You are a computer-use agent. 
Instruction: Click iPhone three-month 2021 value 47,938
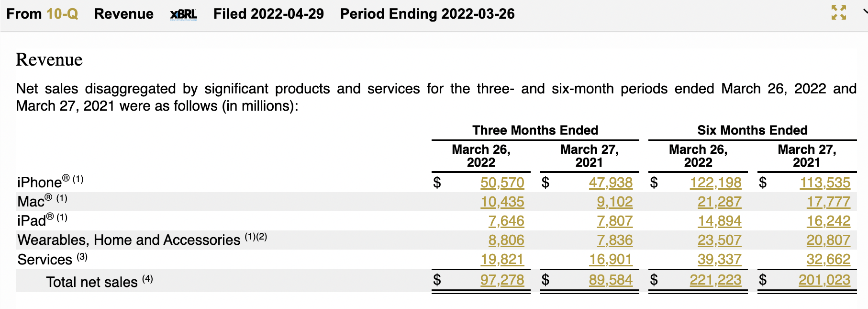click(610, 183)
